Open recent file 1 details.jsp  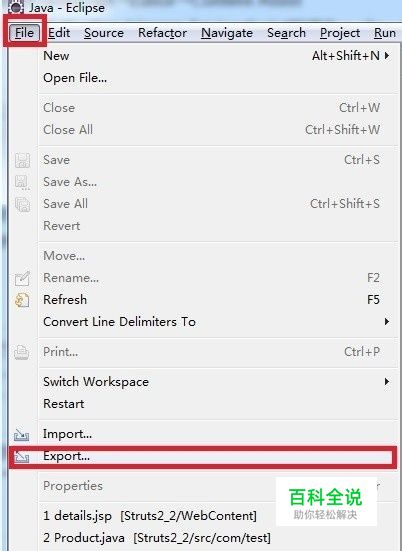(150, 516)
